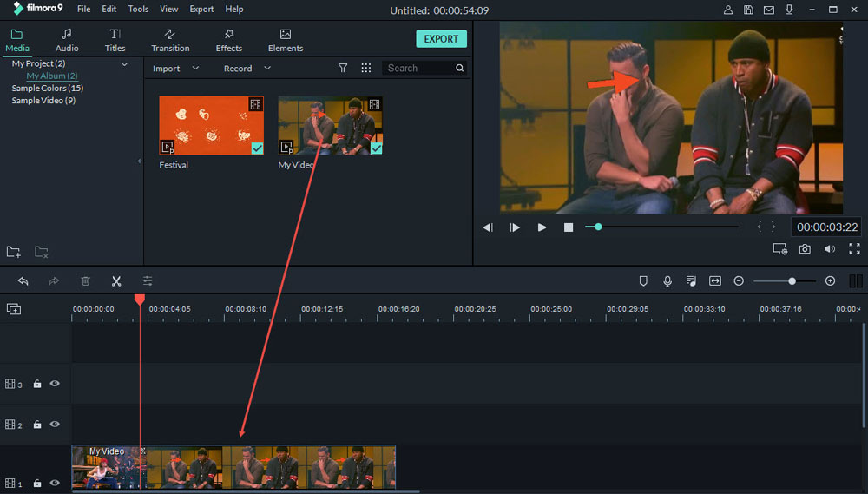This screenshot has height=494, width=868.
Task: Click the undo arrow in timeline toolbar
Action: (x=23, y=281)
